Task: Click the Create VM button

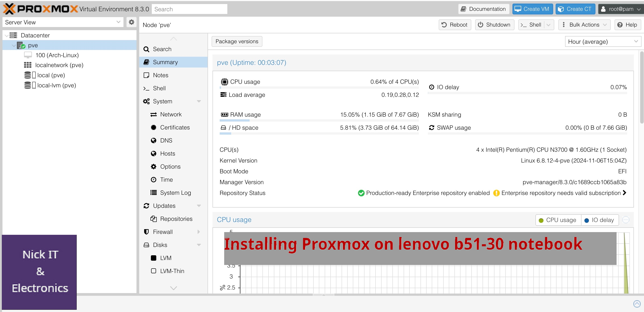Action: pos(532,9)
